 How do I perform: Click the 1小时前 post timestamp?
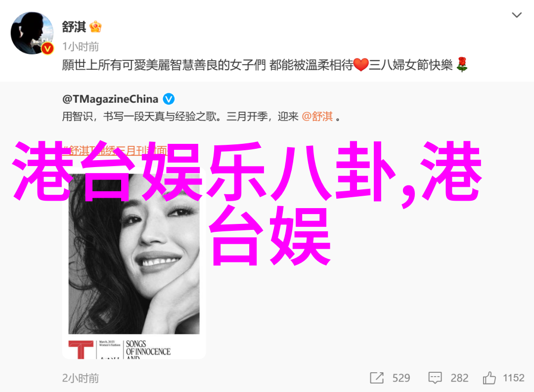click(x=81, y=46)
